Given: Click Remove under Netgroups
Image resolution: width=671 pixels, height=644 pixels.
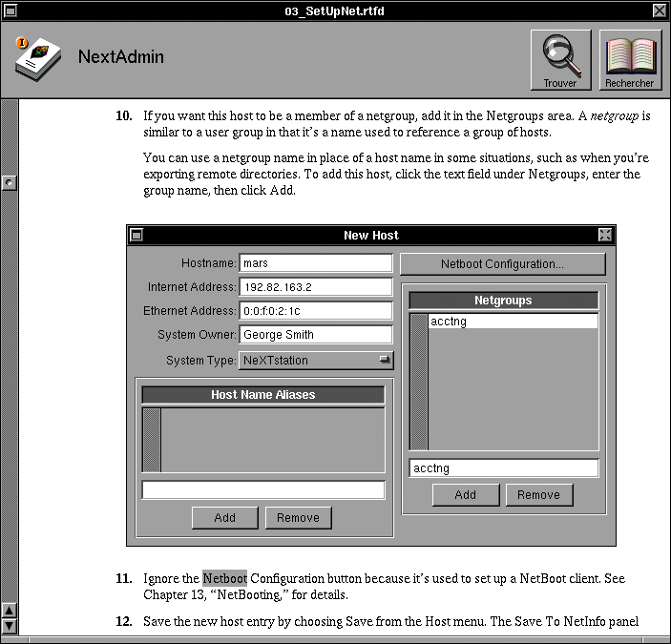Looking at the screenshot, I should click(x=539, y=495).
